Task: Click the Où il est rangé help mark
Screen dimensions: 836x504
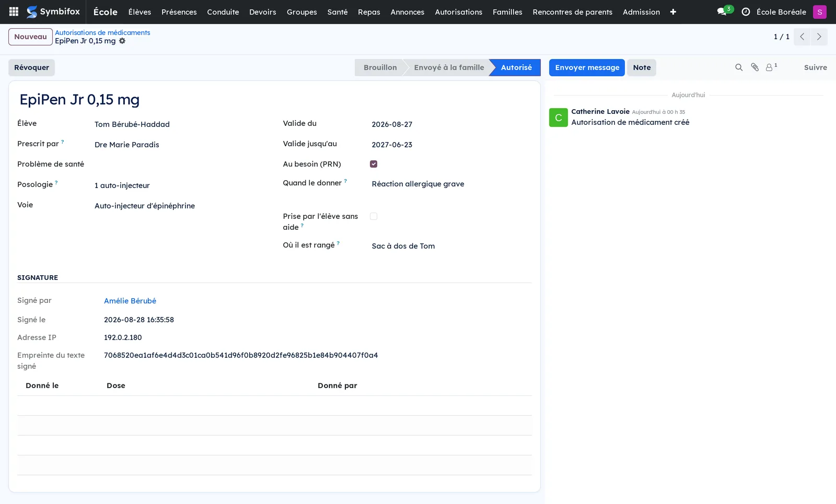Action: click(338, 243)
